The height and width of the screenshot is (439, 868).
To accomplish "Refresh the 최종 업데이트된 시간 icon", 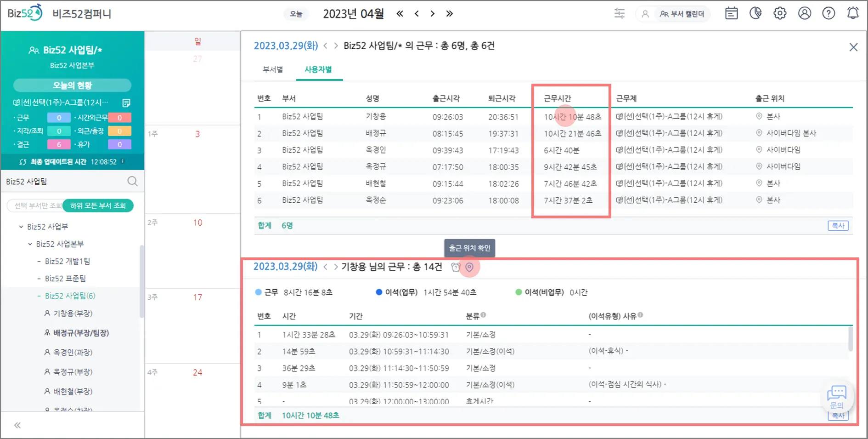I will point(23,162).
